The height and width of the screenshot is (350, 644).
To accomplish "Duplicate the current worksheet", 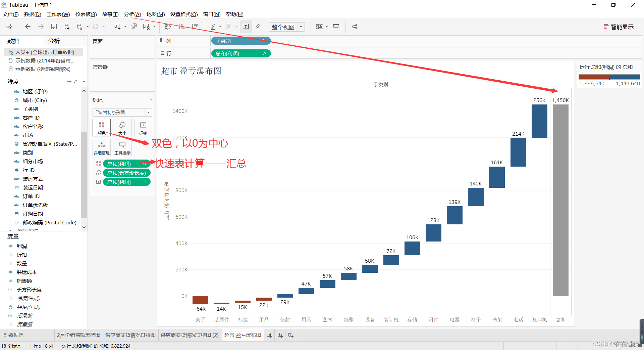I will pyautogui.click(x=133, y=27).
